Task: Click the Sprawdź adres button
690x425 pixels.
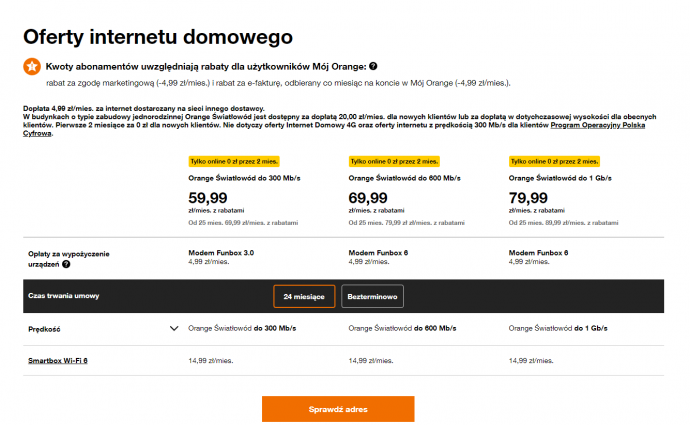Action: [338, 409]
